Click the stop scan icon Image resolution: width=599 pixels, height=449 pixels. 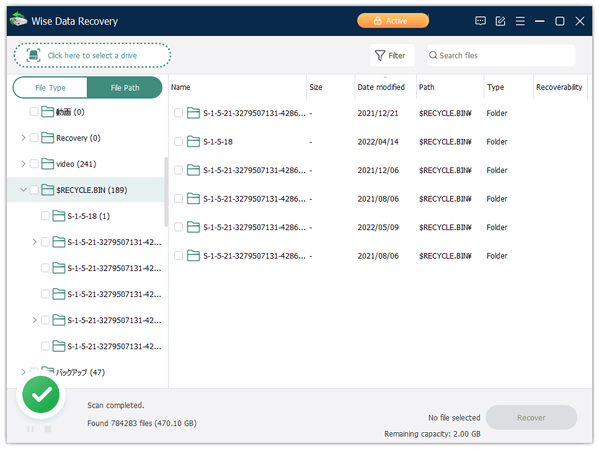click(x=48, y=429)
